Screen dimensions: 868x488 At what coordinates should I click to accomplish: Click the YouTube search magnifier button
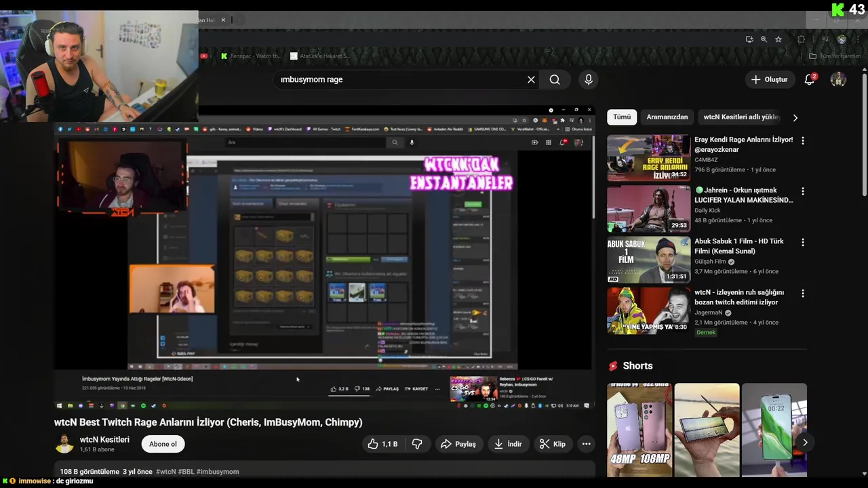click(555, 79)
